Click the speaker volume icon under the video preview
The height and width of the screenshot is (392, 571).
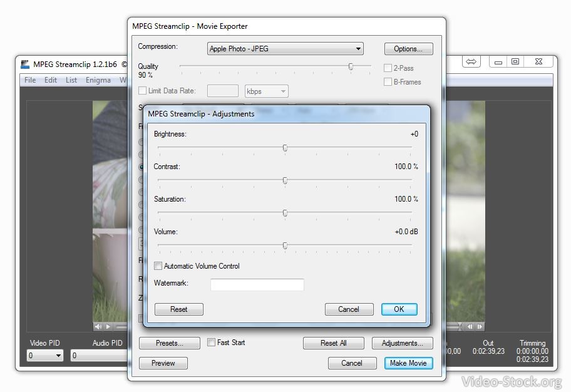[98, 327]
